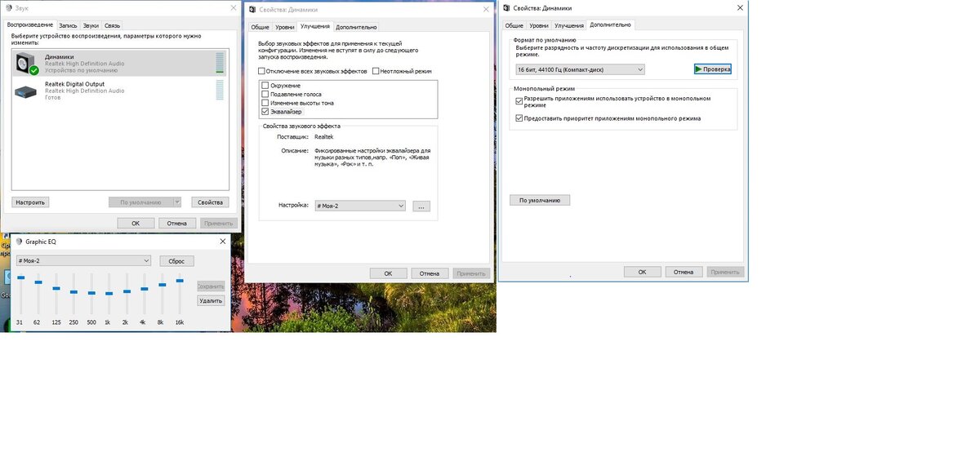The image size is (980, 457).
Task: Disable priority for exclusive mode applications
Action: pos(519,118)
